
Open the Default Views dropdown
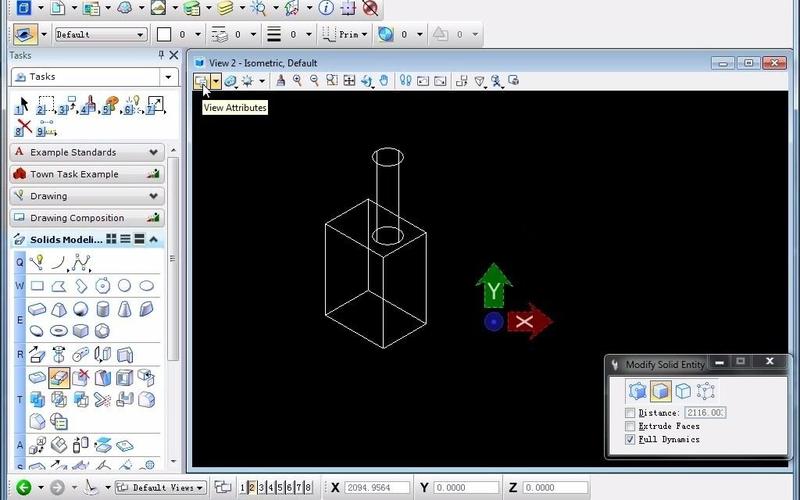(160, 488)
